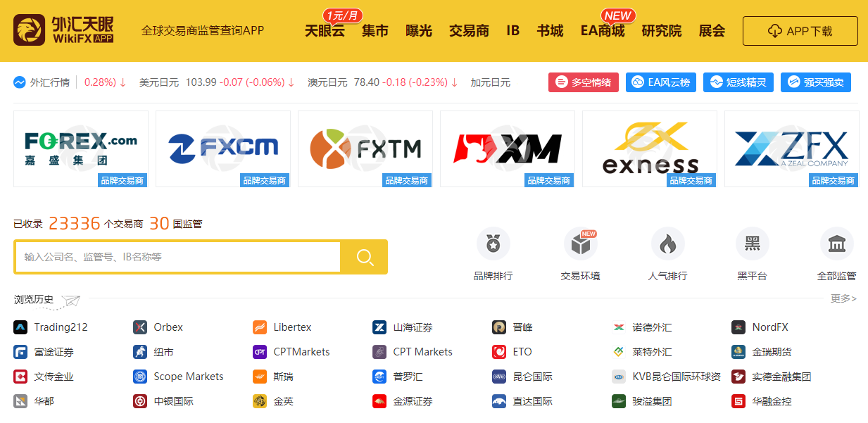Click the WikiFX lion logo icon
The height and width of the screenshot is (423, 868).
tap(30, 31)
